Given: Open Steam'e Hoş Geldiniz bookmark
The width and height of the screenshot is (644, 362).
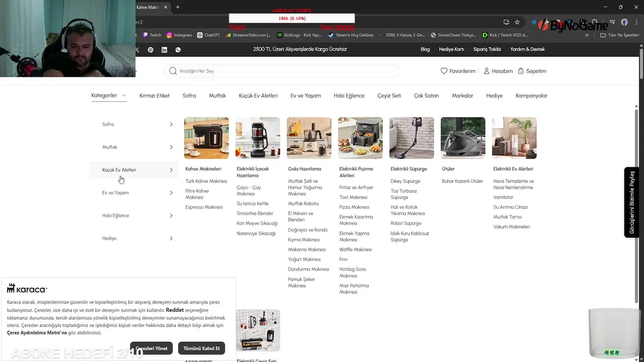Looking at the screenshot, I should coord(351,35).
